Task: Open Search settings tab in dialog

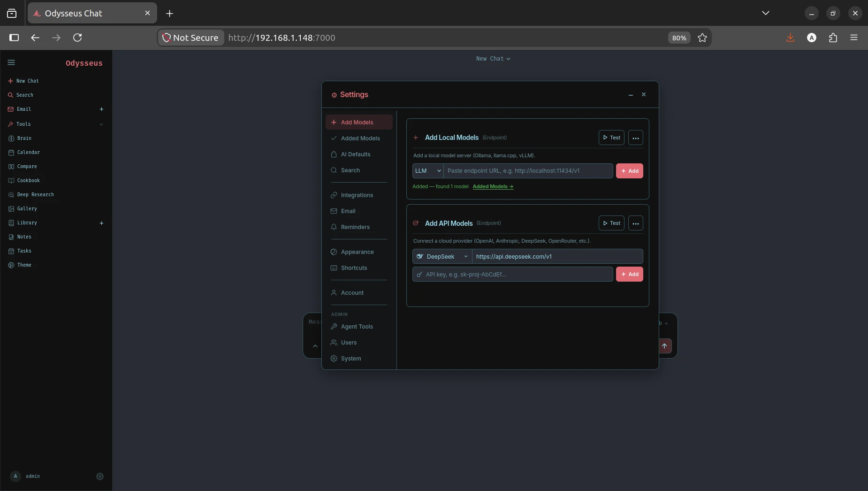Action: [x=359, y=170]
